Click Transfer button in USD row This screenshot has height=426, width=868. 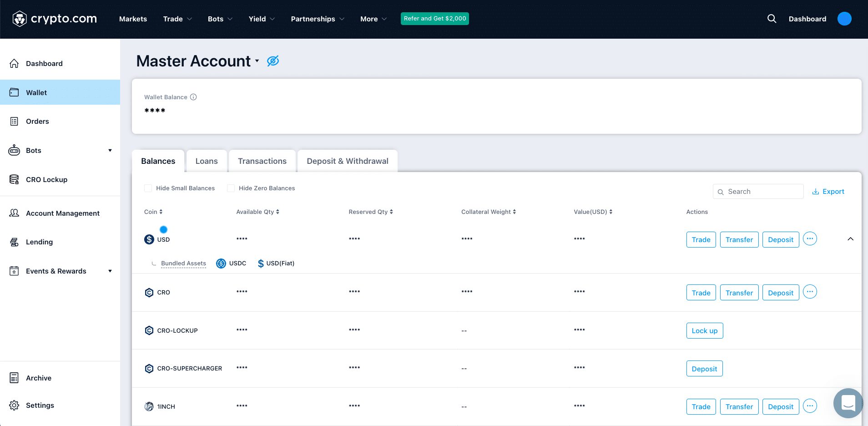point(739,240)
